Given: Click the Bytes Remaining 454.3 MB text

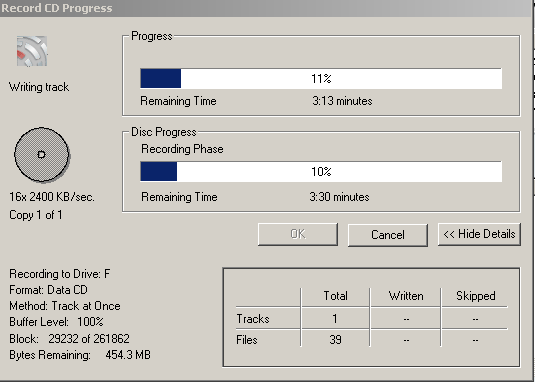Looking at the screenshot, I should pos(80,355).
